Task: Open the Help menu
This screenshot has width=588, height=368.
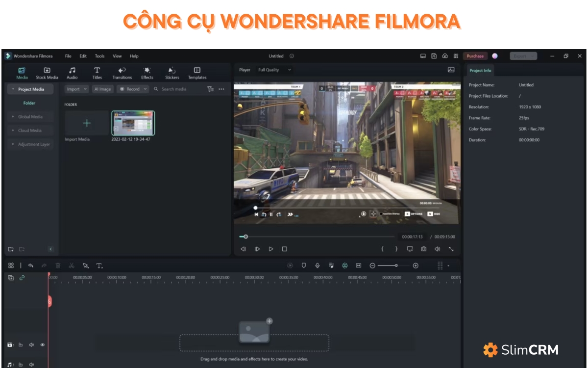Action: click(134, 56)
